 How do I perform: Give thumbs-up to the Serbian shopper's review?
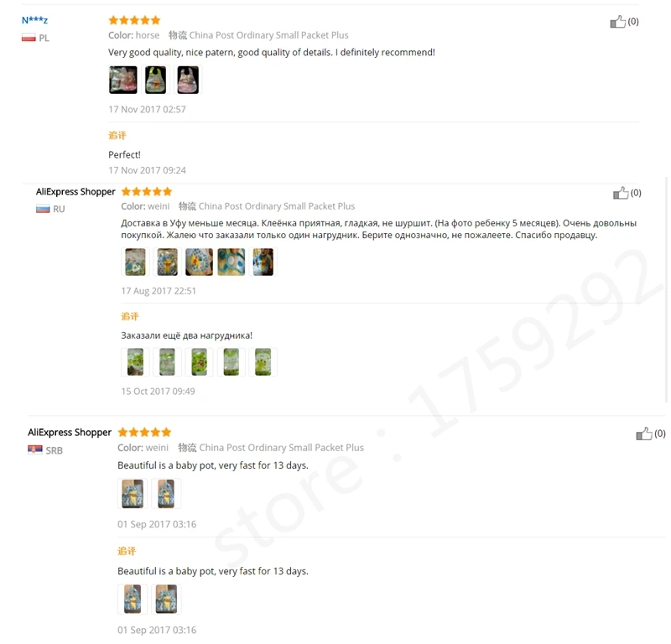click(643, 434)
